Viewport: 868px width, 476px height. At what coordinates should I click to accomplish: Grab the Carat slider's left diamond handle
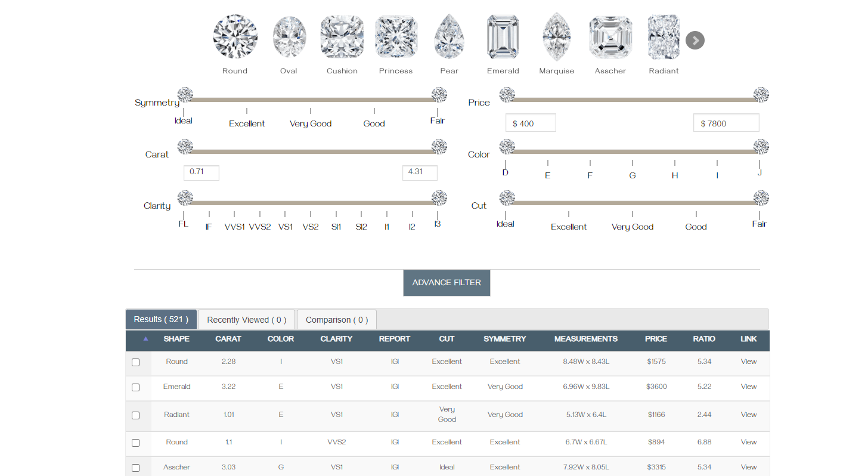[185, 147]
